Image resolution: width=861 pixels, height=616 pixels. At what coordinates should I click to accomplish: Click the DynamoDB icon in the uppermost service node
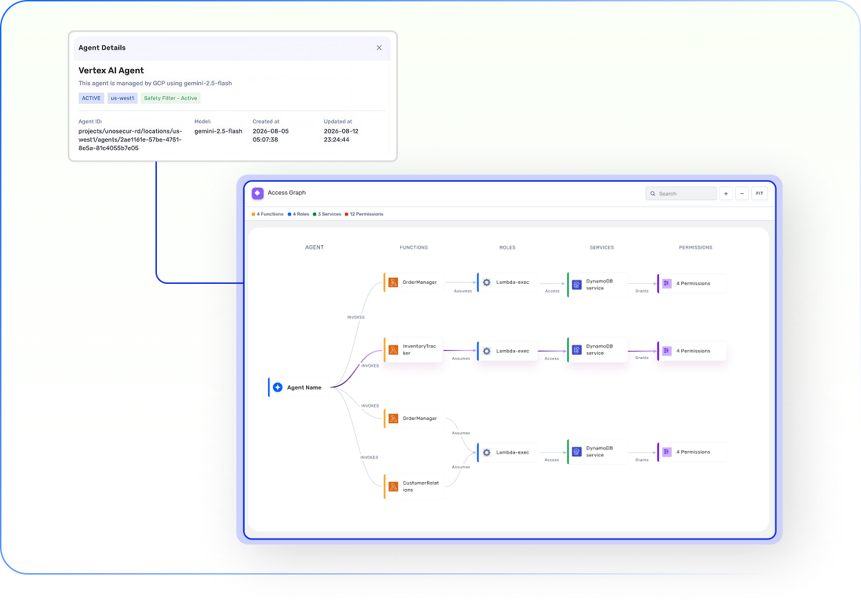(577, 285)
